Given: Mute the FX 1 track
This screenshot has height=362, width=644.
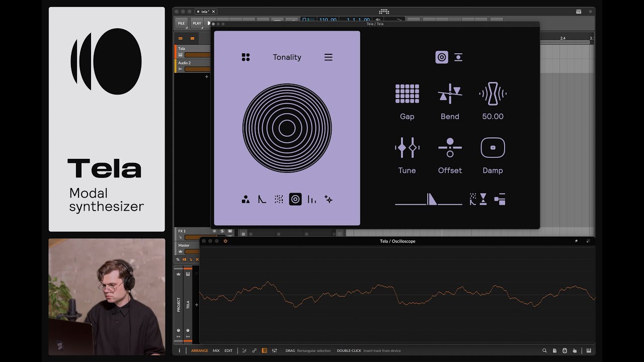Looking at the screenshot, I should pyautogui.click(x=230, y=231).
